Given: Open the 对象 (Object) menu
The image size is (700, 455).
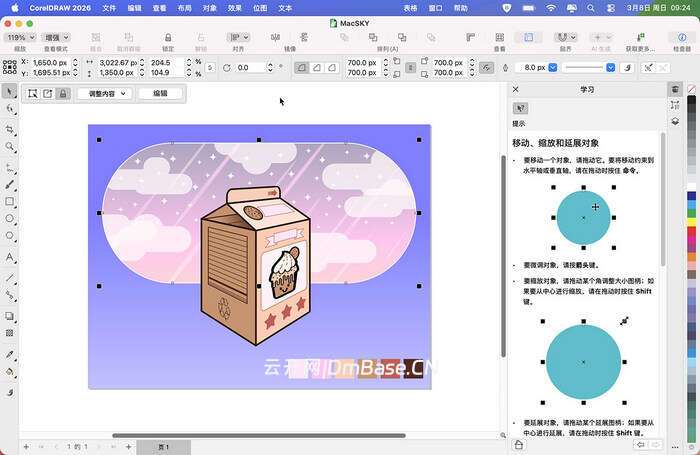Looking at the screenshot, I should [x=209, y=8].
